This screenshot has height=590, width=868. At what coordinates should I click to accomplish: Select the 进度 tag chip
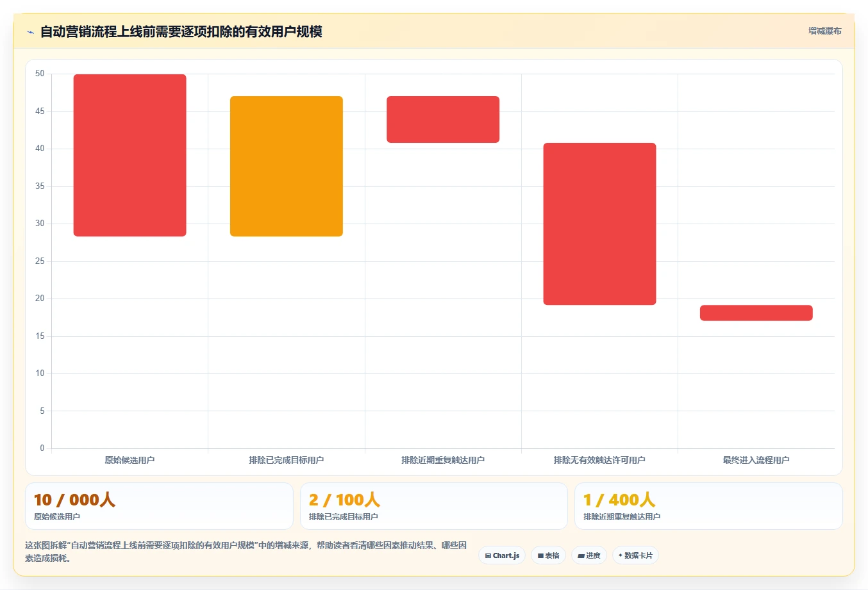[x=588, y=555]
